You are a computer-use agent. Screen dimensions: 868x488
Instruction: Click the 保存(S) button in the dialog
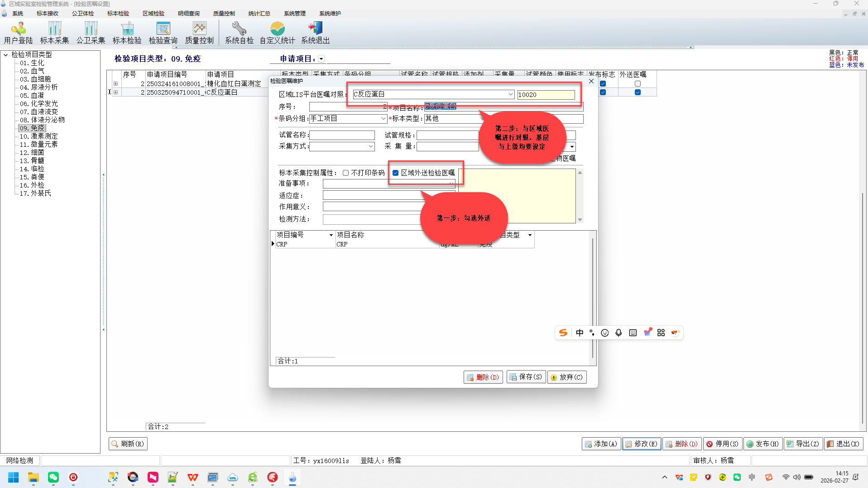(526, 377)
